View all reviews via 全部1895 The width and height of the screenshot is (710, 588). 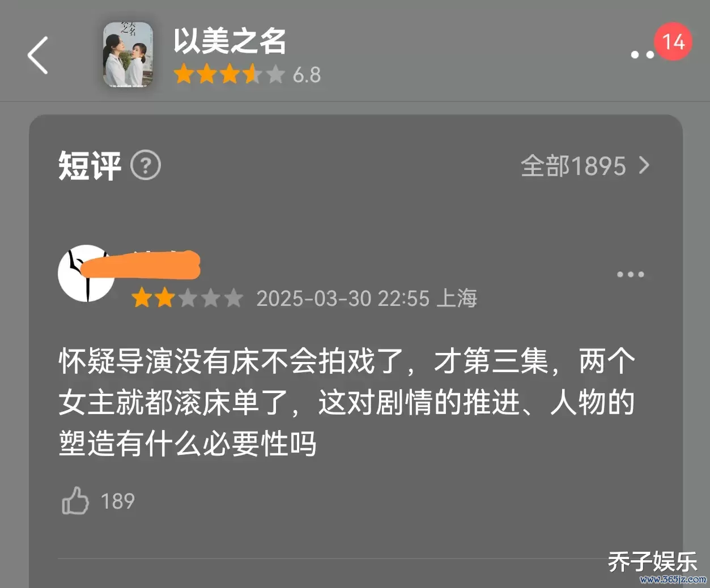point(573,166)
